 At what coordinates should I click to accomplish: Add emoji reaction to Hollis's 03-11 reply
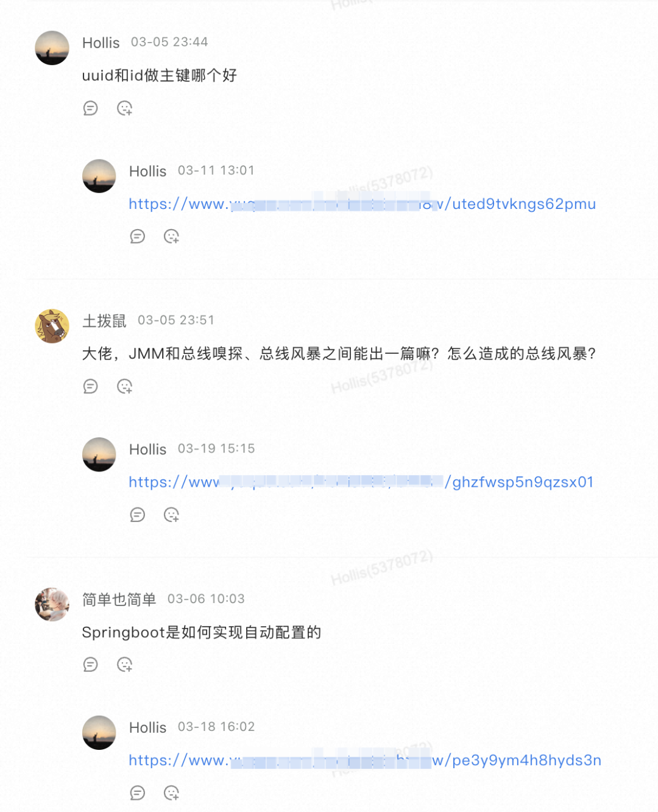point(172,236)
